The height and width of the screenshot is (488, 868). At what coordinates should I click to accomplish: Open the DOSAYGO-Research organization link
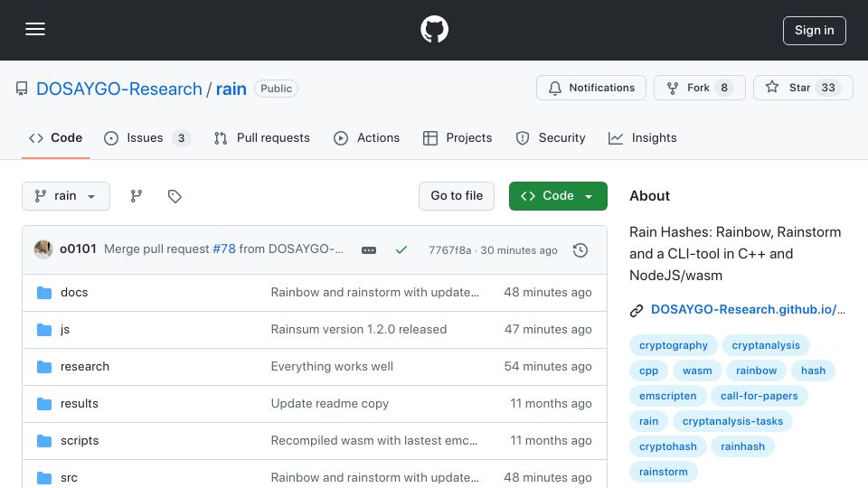pos(119,89)
